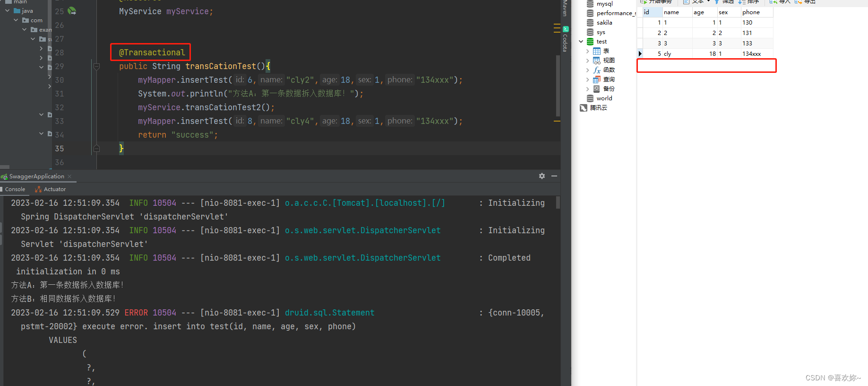Click the druid.sql.Statement logger text
Image resolution: width=868 pixels, height=386 pixels.
329,313
